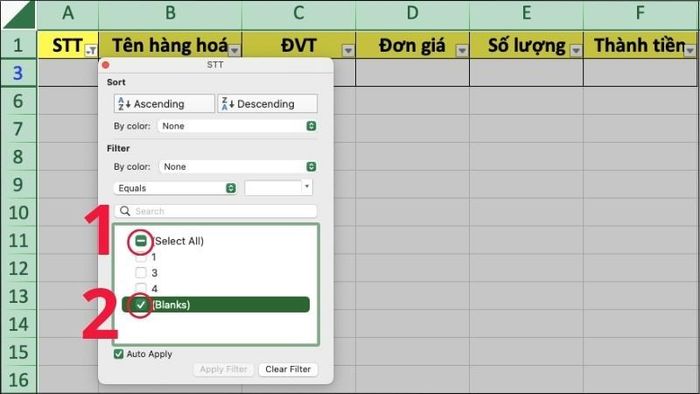The height and width of the screenshot is (394, 700).
Task: Close the STT filter popup
Action: pyautogui.click(x=106, y=65)
